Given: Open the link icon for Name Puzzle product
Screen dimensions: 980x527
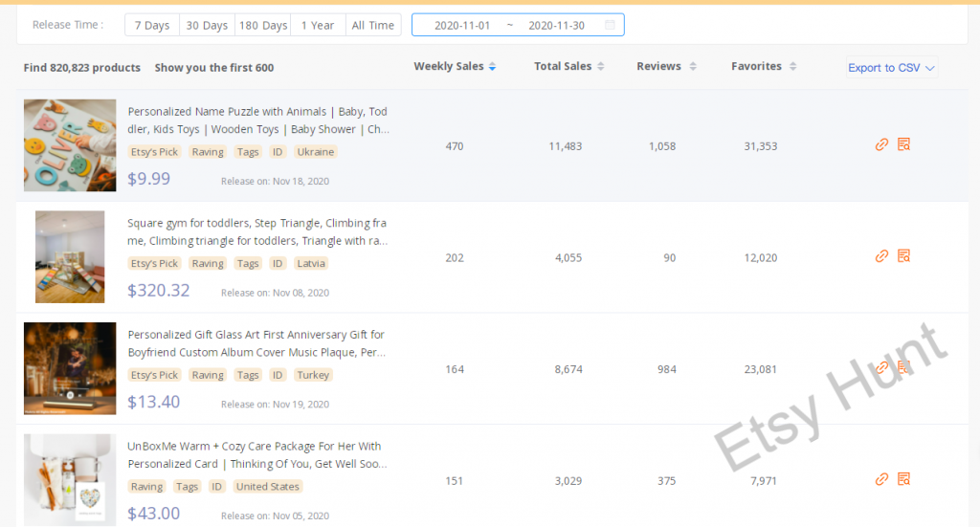Looking at the screenshot, I should click(882, 144).
